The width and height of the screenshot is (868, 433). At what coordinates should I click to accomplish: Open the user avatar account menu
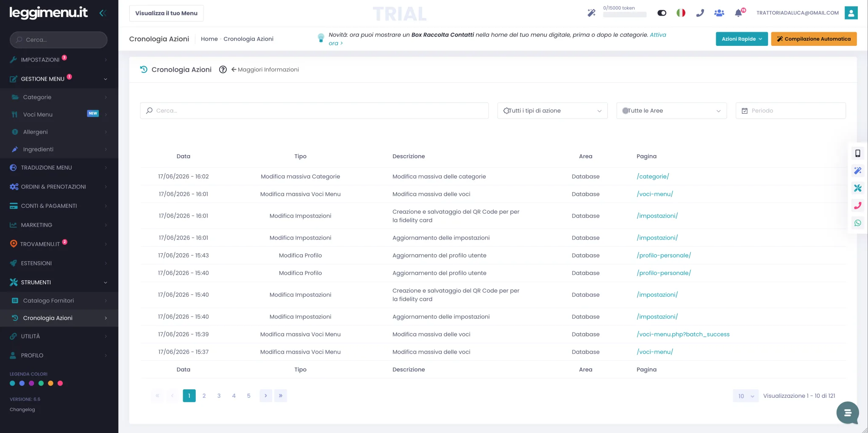(x=851, y=13)
